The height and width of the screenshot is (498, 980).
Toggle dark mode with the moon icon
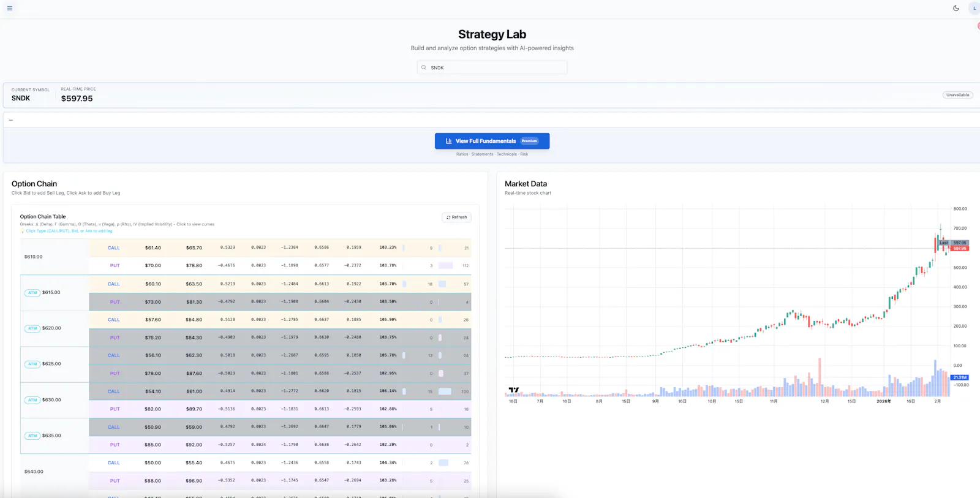pos(956,8)
